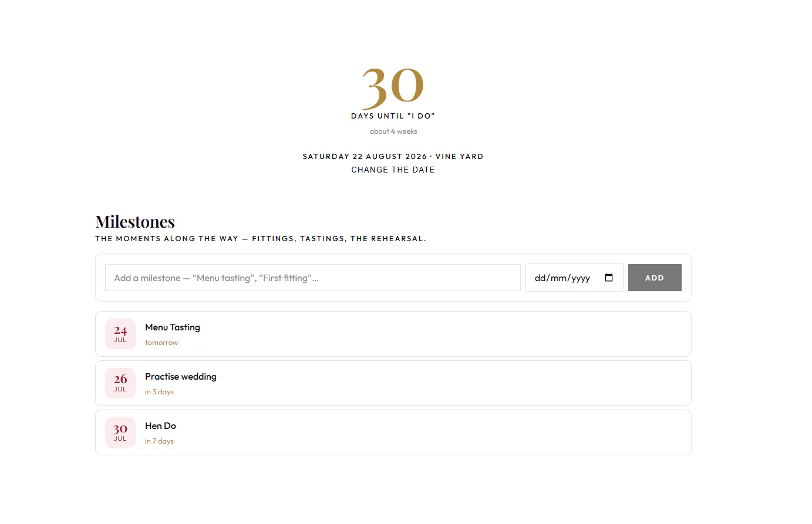
Task: Focus the milestone name input field
Action: coord(313,278)
